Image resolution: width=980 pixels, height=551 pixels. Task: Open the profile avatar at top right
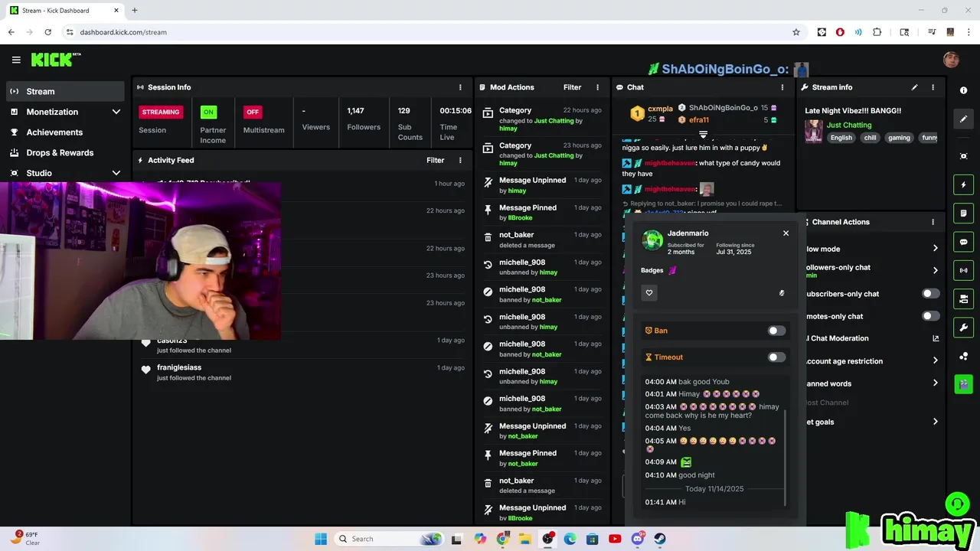(x=951, y=60)
